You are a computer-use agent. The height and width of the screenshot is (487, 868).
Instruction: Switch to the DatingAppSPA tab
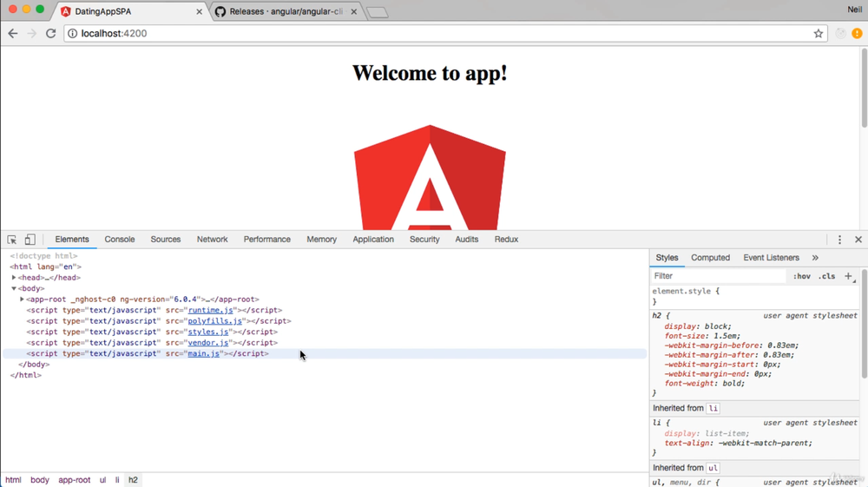pos(132,11)
